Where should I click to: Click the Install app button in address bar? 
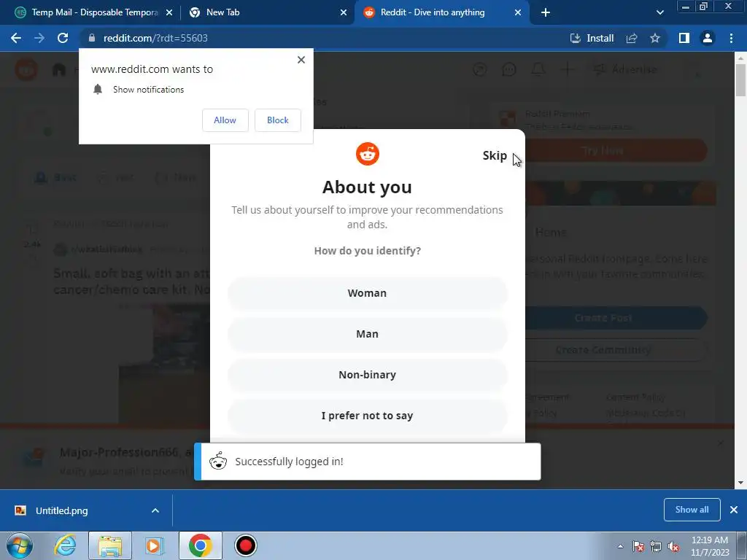(592, 38)
